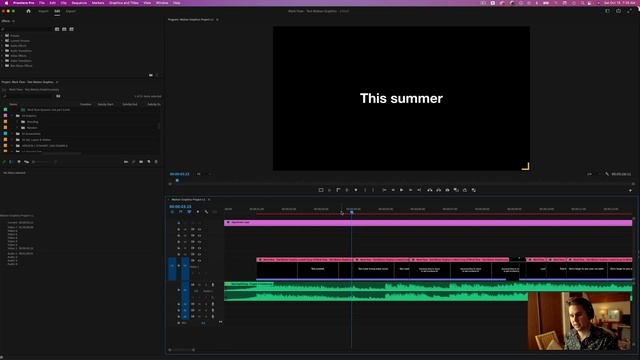Toggle Snap in Timeline
Screen dimensions: 640x360
tap(180, 212)
